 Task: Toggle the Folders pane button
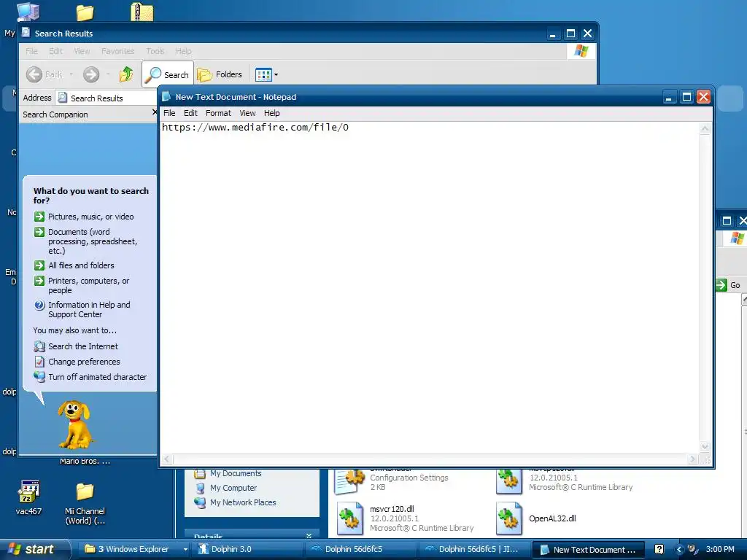[x=220, y=74]
